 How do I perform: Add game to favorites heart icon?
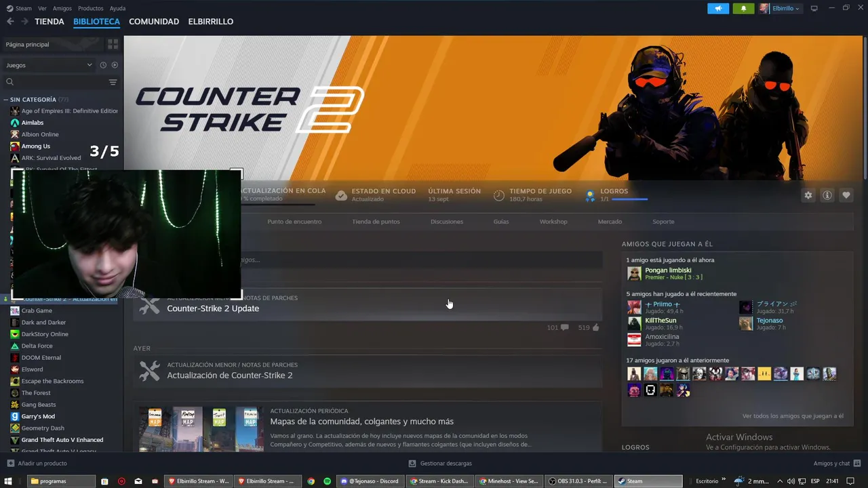[846, 195]
